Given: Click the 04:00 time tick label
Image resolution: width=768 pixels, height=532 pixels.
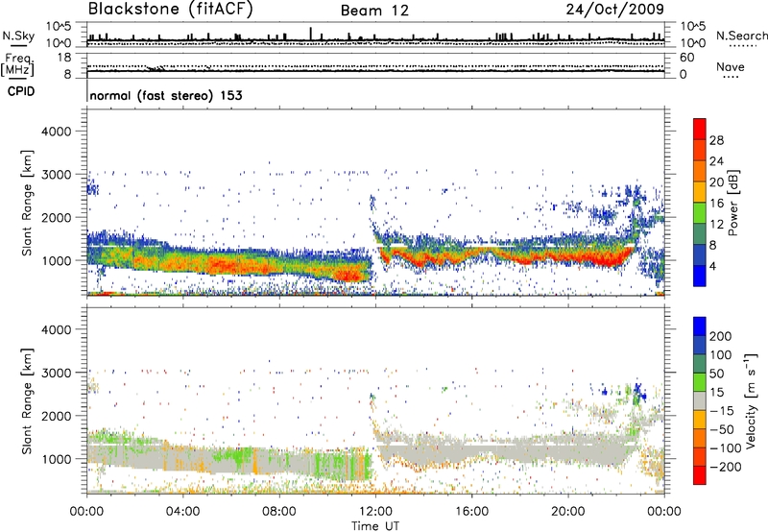Looking at the screenshot, I should [x=182, y=512].
